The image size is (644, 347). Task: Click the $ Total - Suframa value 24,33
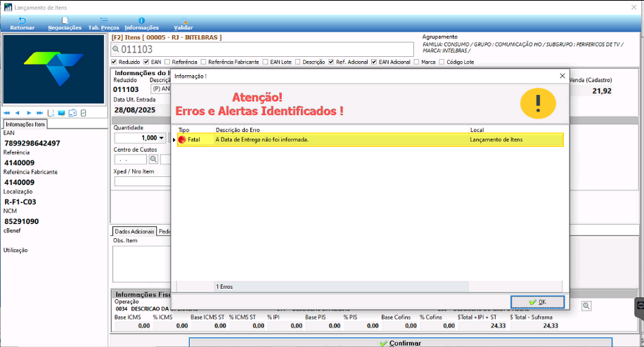tap(550, 326)
